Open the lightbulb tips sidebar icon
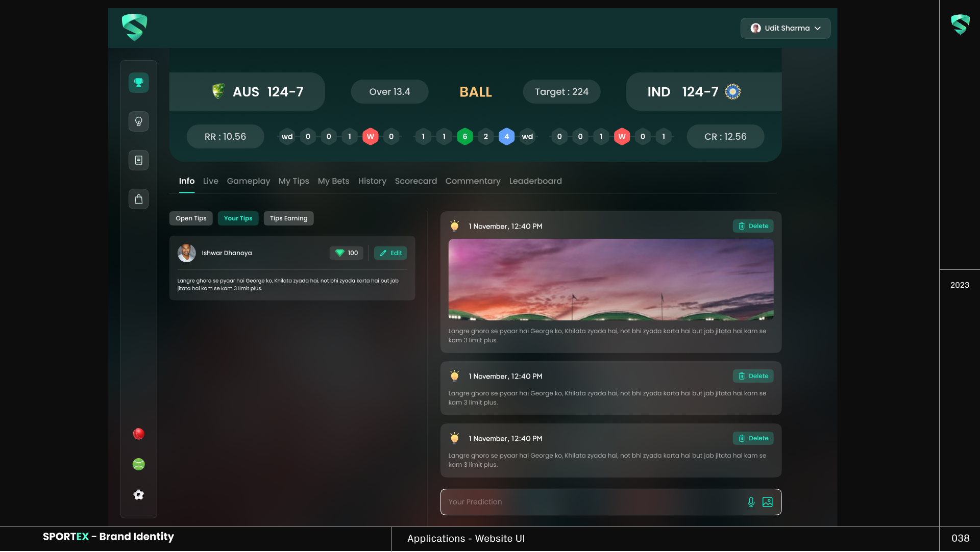Image resolution: width=980 pixels, height=552 pixels. tap(138, 121)
